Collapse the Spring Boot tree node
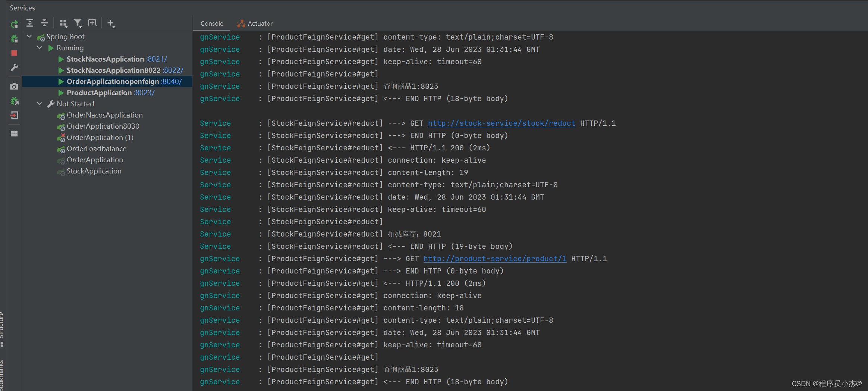The image size is (868, 391). click(29, 37)
